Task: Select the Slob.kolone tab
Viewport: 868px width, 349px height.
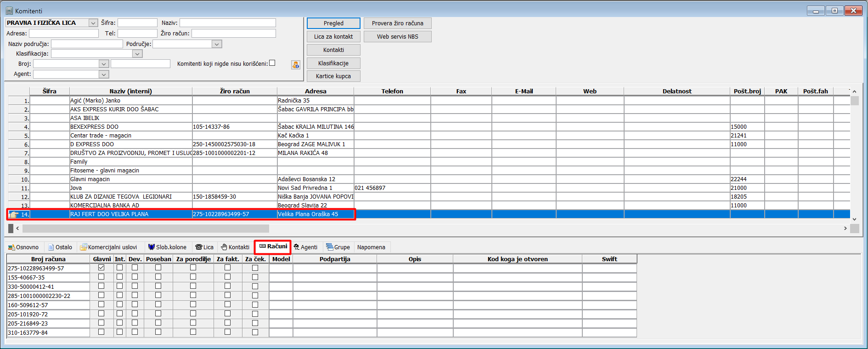Action: [167, 247]
